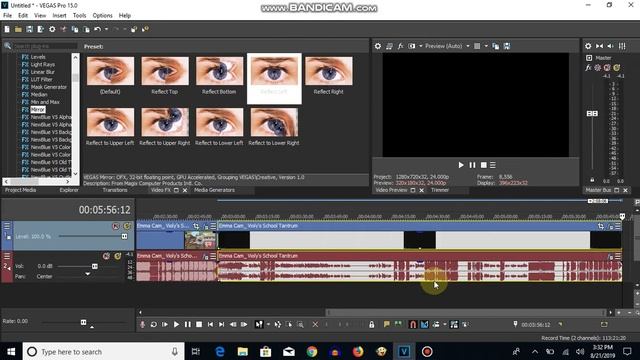Toggle Loop Playback in transport bar
This screenshot has height=360, width=640.
[x=153, y=324]
